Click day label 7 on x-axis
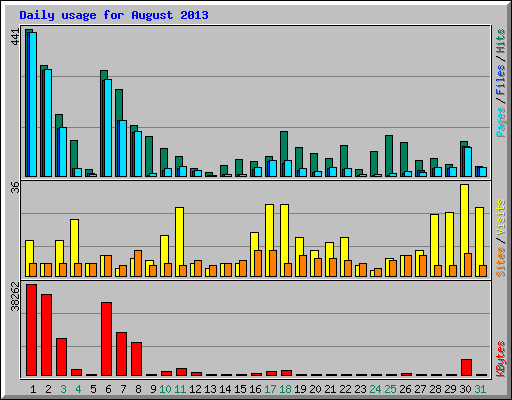 point(123,389)
